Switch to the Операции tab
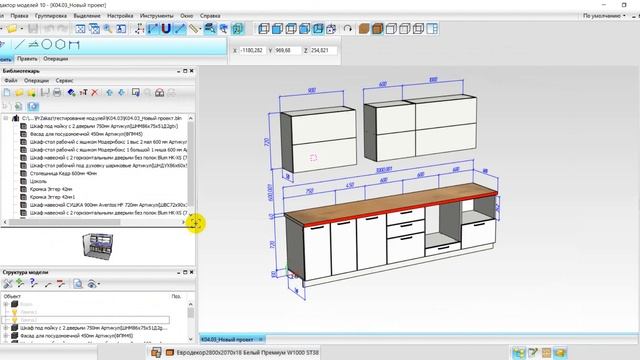Viewport: 640px width, 360px height. pyautogui.click(x=56, y=59)
